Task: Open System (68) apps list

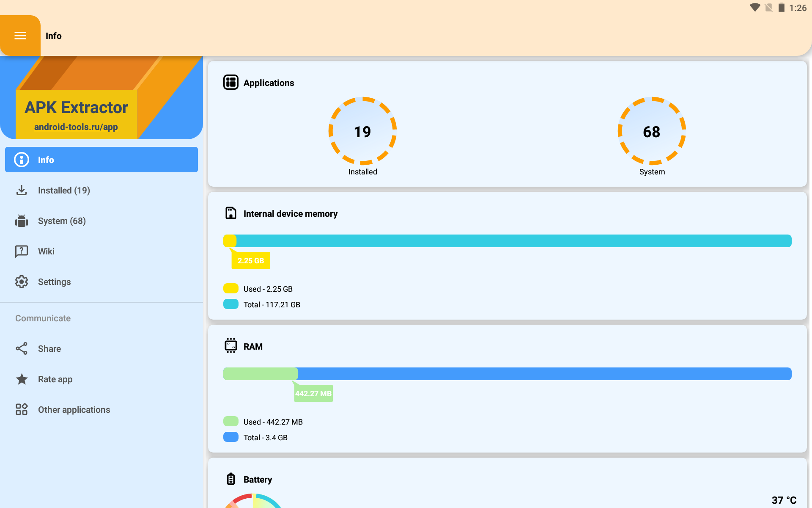Action: click(x=101, y=221)
